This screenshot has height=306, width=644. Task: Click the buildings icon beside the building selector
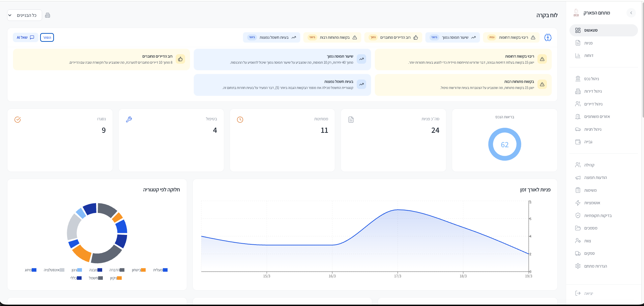coord(48,15)
